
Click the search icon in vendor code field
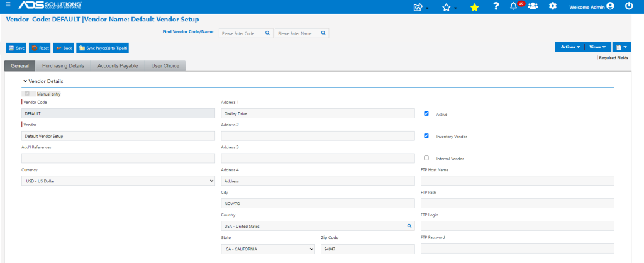267,33
